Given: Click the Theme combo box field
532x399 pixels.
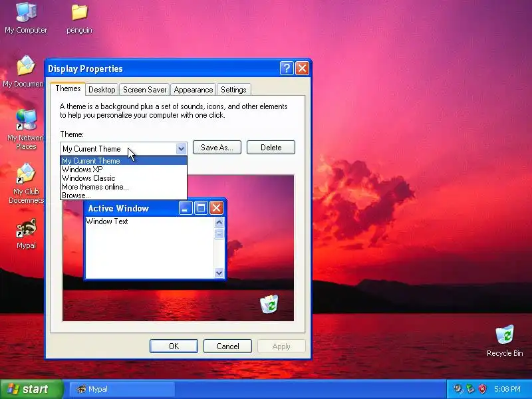Looking at the screenshot, I should coord(124,148).
